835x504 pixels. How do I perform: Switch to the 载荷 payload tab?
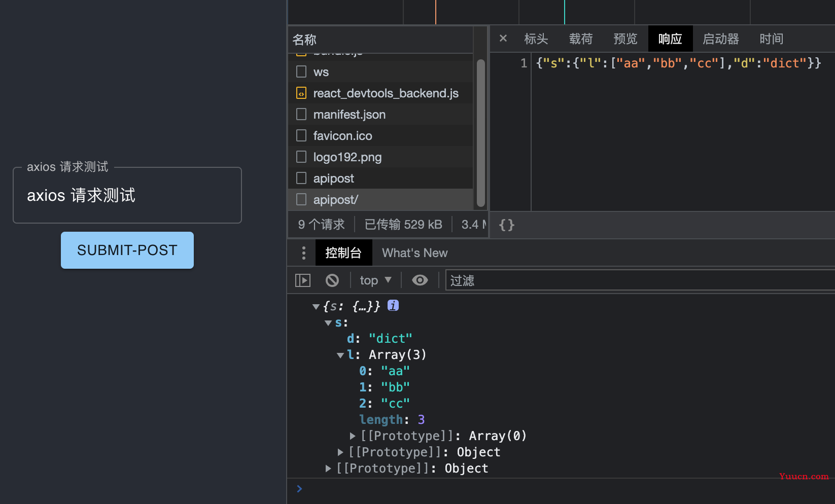coord(581,39)
